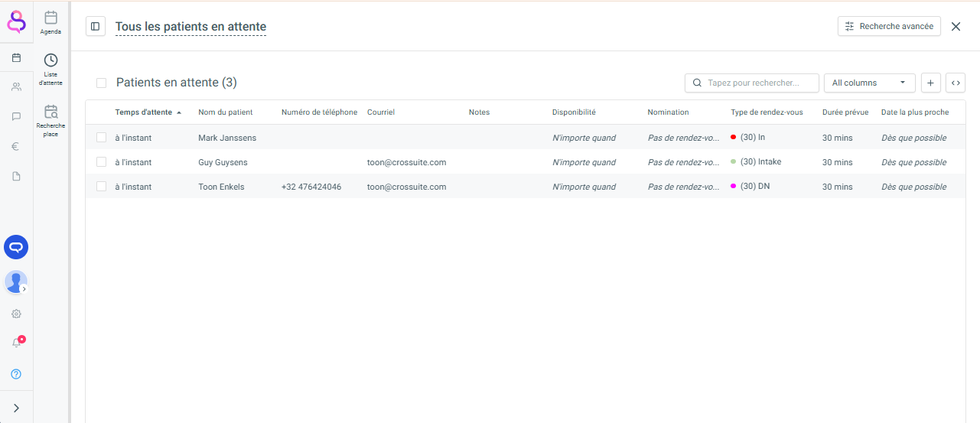
Task: Click the Tous les patients en attente title
Action: pyautogui.click(x=190, y=27)
